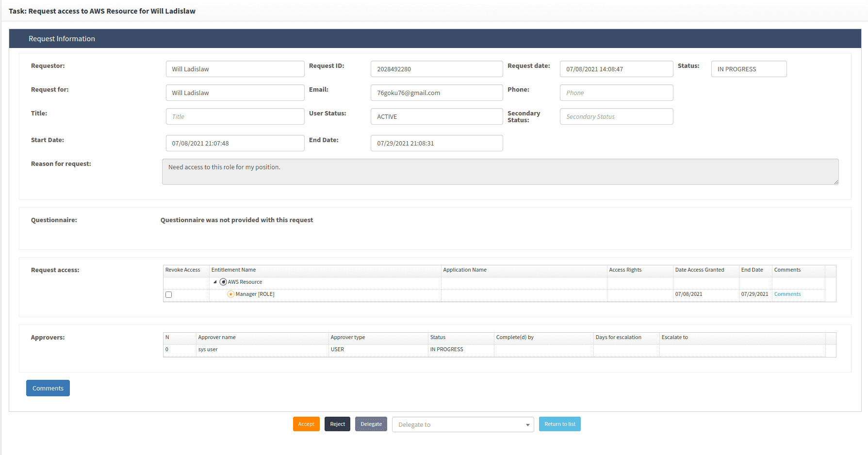Select the sys user approver row

point(208,350)
